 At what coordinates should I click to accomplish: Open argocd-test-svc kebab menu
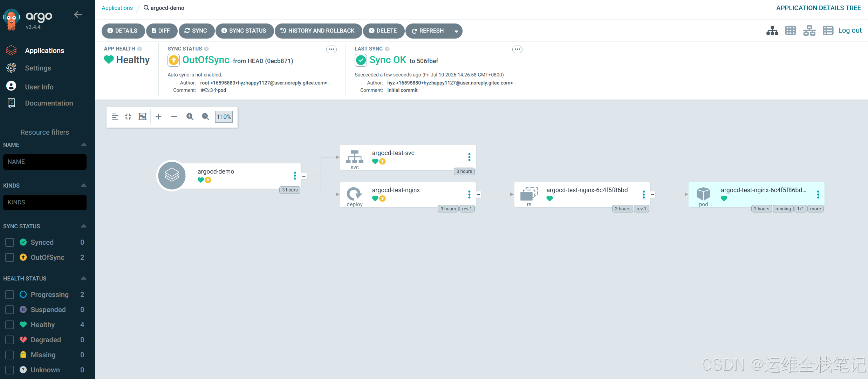(469, 157)
